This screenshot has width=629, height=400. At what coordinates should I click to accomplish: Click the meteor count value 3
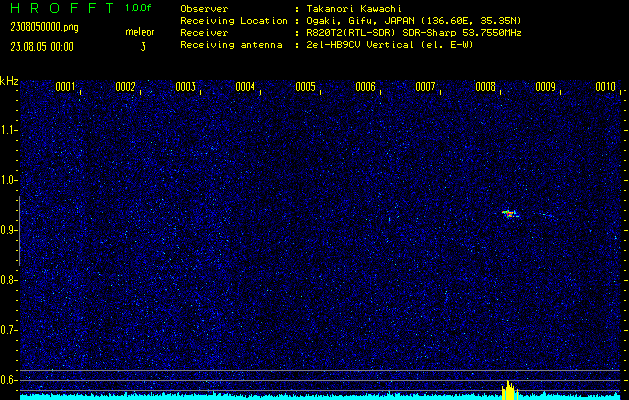pyautogui.click(x=143, y=47)
